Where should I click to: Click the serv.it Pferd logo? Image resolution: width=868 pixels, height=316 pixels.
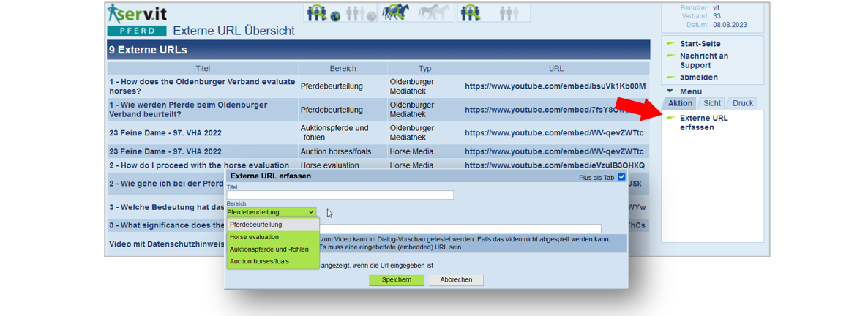pos(138,19)
